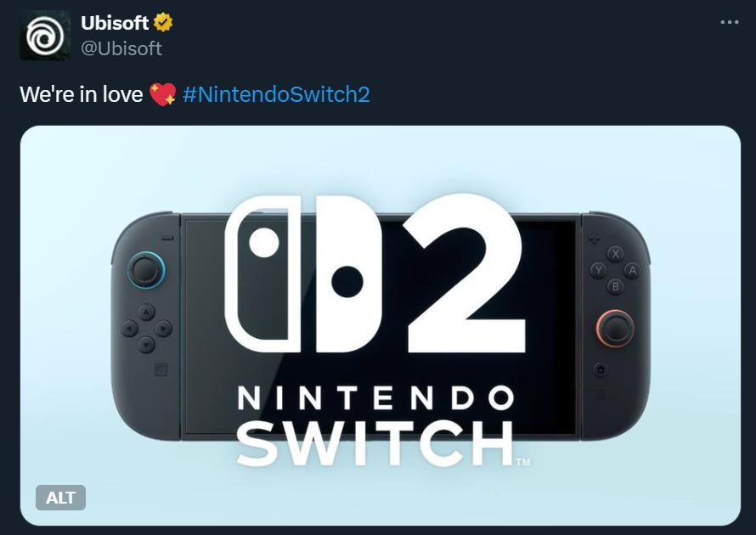Click the "We're in love" tweet text
Screen dimensions: 756x535
(x=81, y=94)
